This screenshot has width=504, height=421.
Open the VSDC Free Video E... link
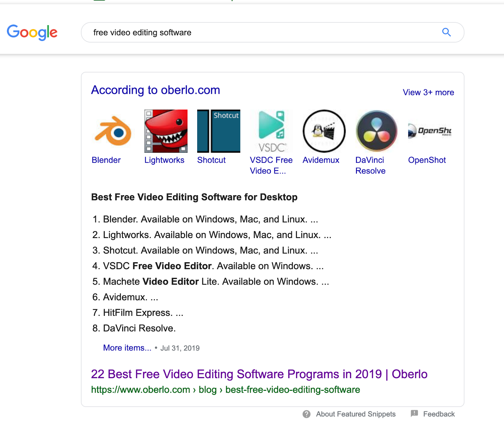coord(271,165)
